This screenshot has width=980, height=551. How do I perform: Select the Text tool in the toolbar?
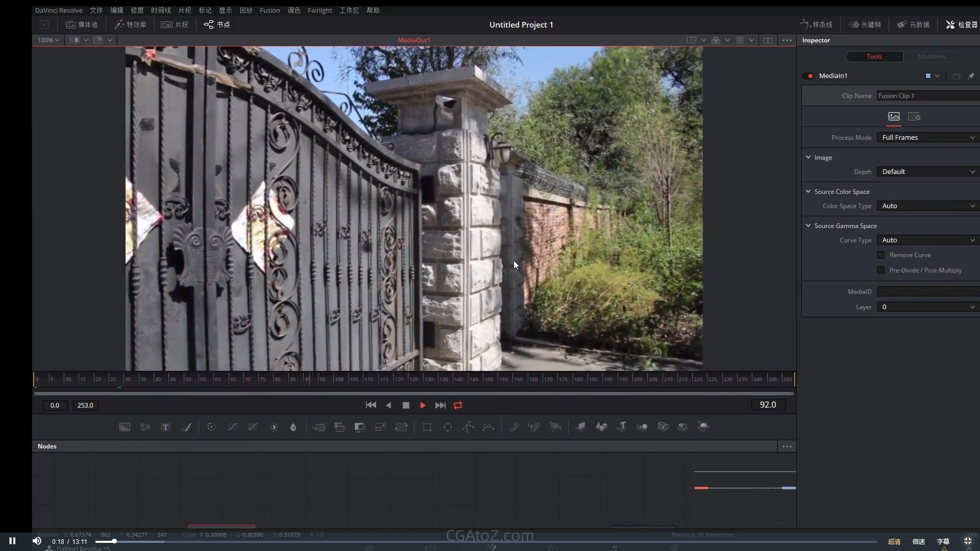point(165,427)
